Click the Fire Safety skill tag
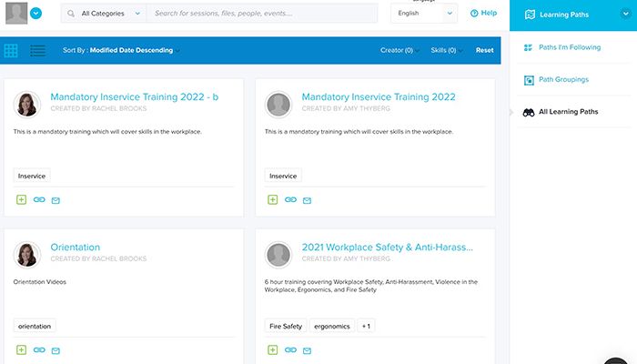 click(x=286, y=326)
